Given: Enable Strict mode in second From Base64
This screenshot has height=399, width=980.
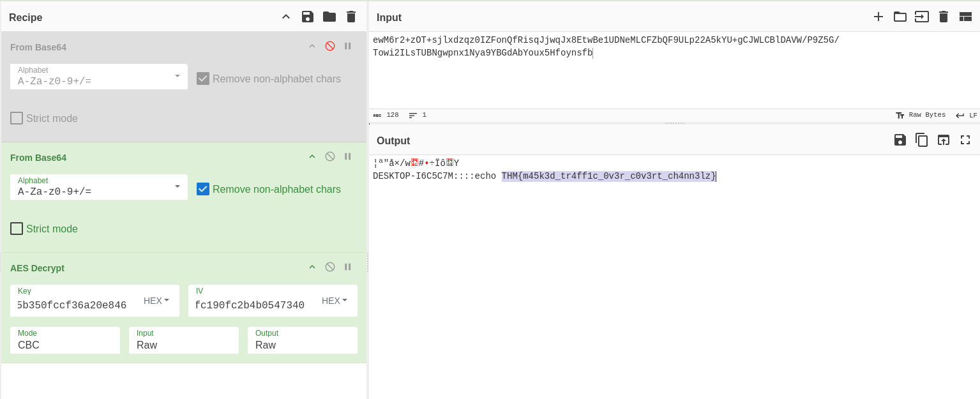Looking at the screenshot, I should click(x=17, y=229).
